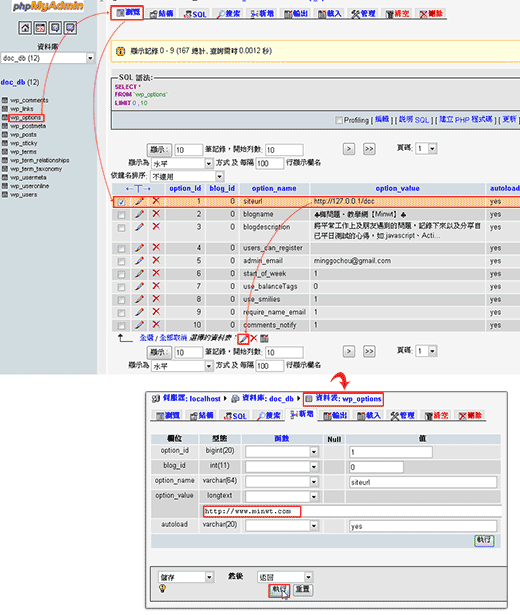Edit the use_balanceTags row
520x615 pixels.
(x=139, y=287)
